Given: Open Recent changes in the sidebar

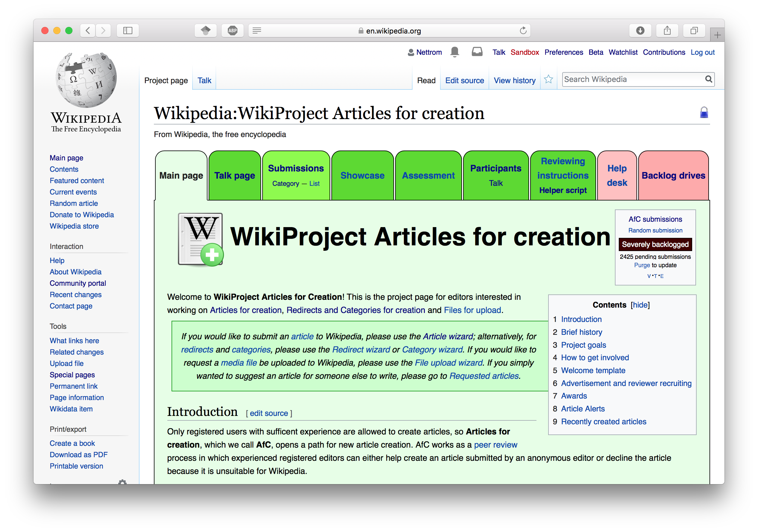Looking at the screenshot, I should 75,295.
